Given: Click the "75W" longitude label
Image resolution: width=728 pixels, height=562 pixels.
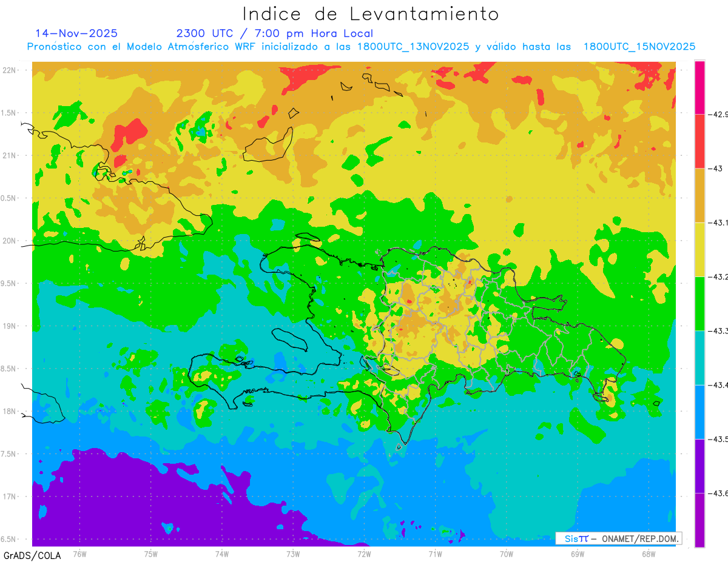Looking at the screenshot, I should click(151, 554).
